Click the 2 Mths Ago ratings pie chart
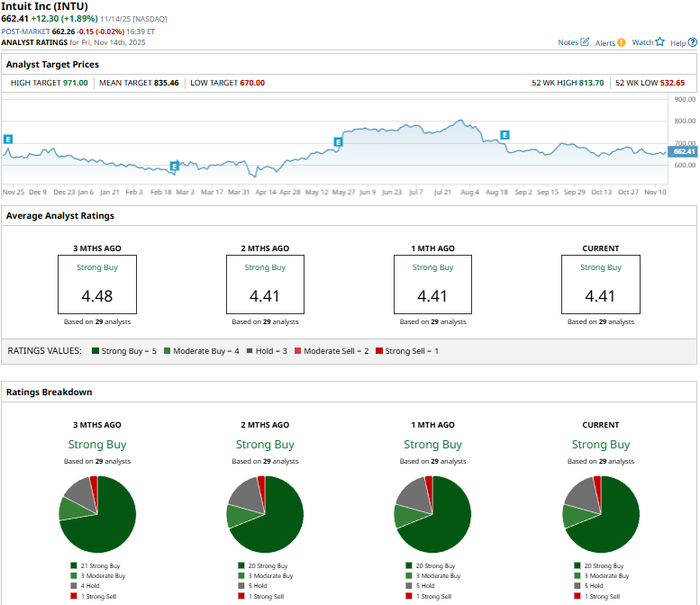 (265, 514)
